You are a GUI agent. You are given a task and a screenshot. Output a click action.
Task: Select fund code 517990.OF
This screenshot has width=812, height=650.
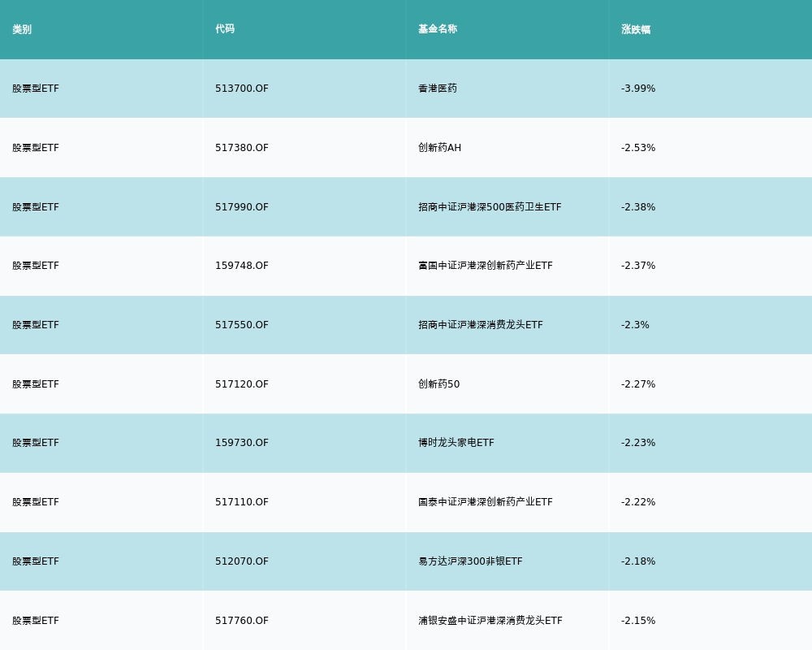coord(241,207)
